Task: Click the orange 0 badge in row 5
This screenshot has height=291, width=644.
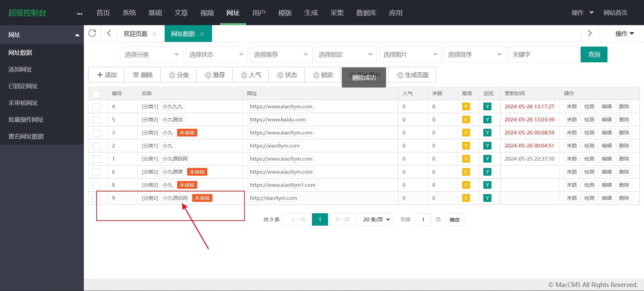Action: [x=466, y=120]
